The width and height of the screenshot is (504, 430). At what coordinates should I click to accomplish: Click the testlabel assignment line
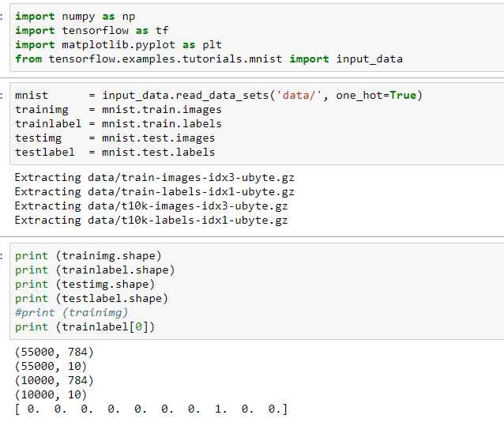pos(115,153)
